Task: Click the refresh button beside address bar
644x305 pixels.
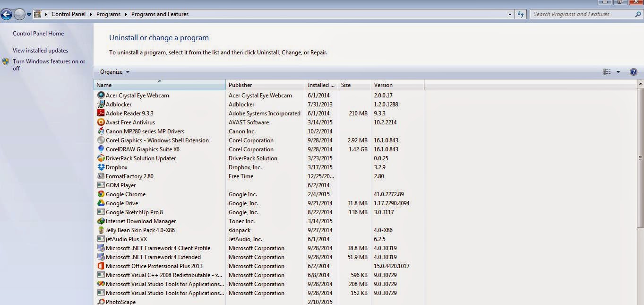Action: click(521, 14)
